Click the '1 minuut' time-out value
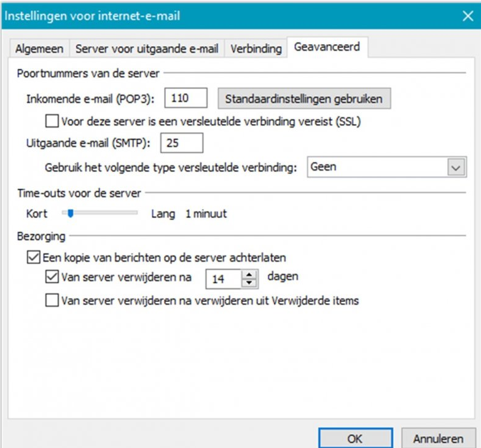Screen dimensions: 481x448 click(x=206, y=214)
